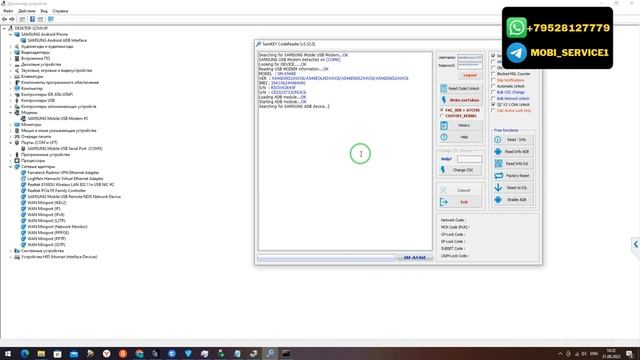Select the DESKTOP root computer node
640x360 pixels.
(31, 29)
